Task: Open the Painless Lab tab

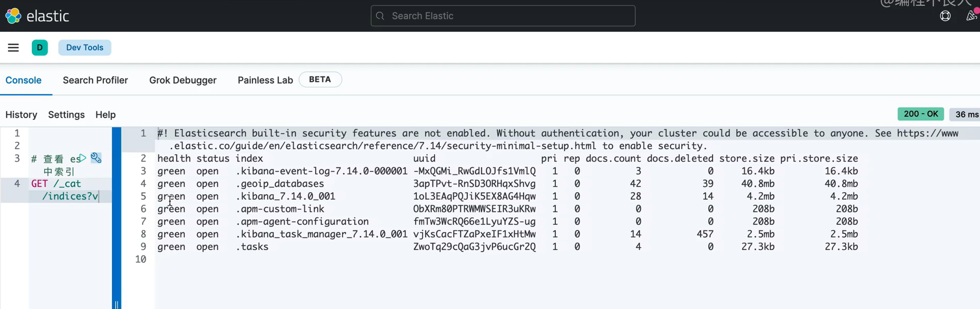Action: pos(265,80)
